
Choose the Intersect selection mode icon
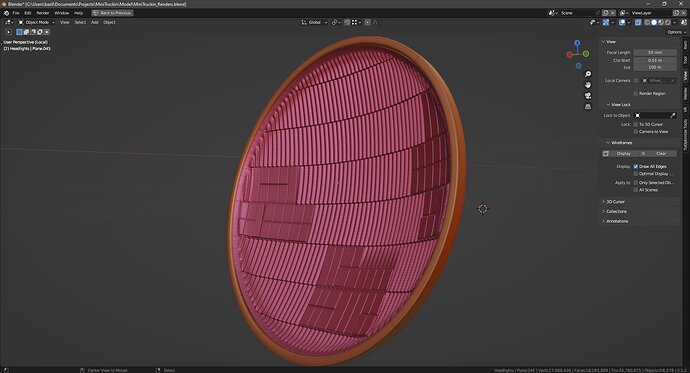pos(47,32)
